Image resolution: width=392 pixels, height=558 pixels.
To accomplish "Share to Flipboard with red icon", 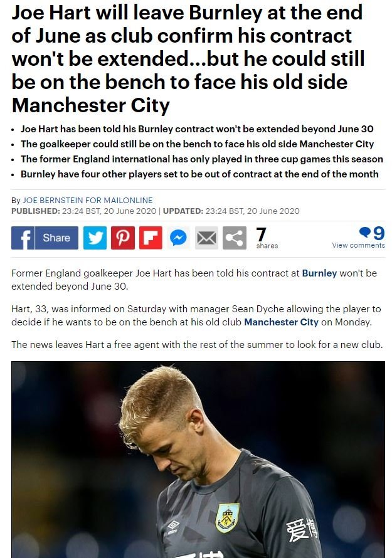I will [x=151, y=238].
